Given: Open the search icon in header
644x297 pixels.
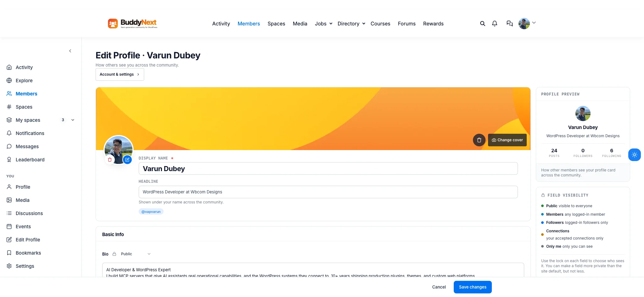Looking at the screenshot, I should [482, 24].
